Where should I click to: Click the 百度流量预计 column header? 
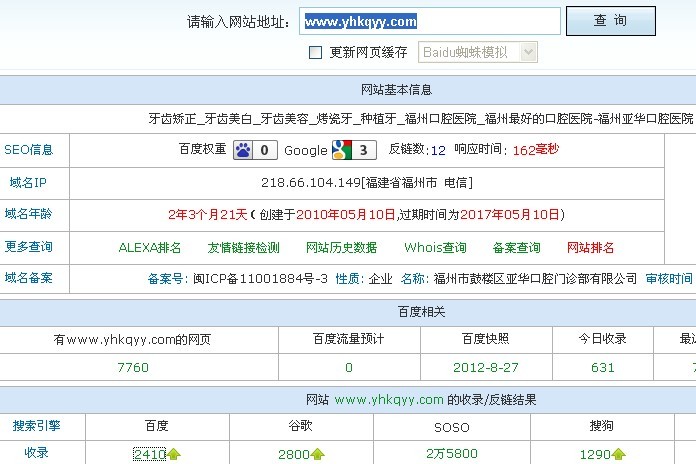(x=349, y=339)
